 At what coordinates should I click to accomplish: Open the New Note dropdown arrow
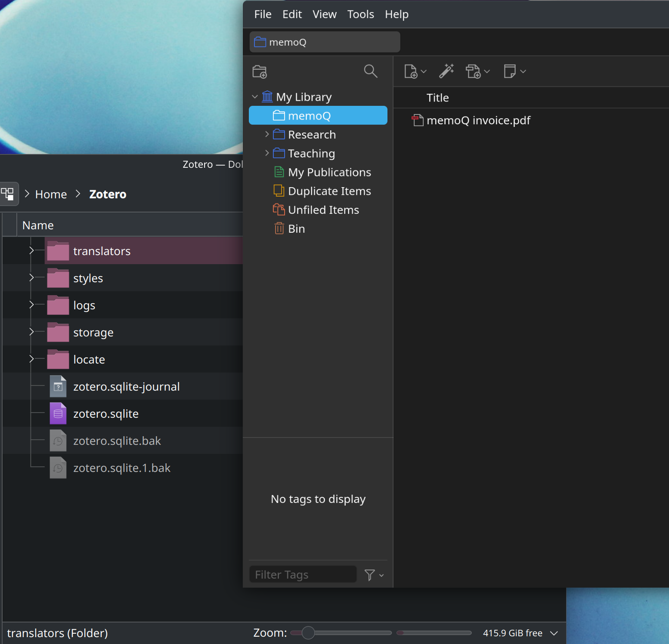pyautogui.click(x=523, y=72)
